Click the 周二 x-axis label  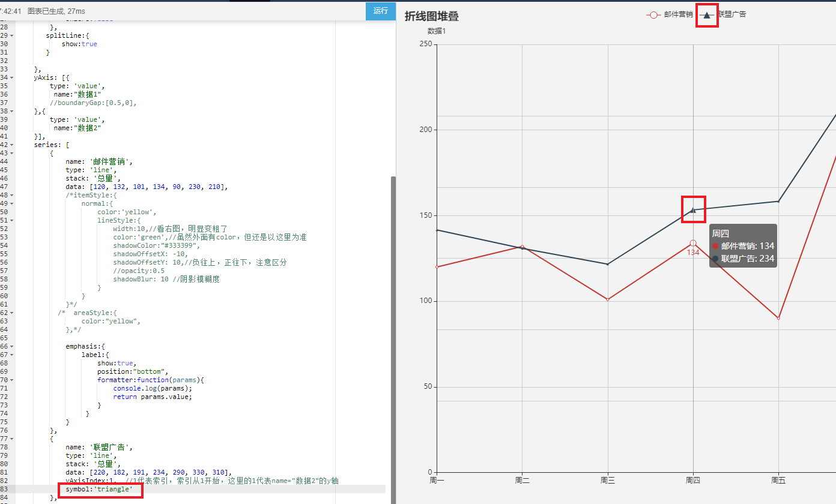click(x=522, y=481)
